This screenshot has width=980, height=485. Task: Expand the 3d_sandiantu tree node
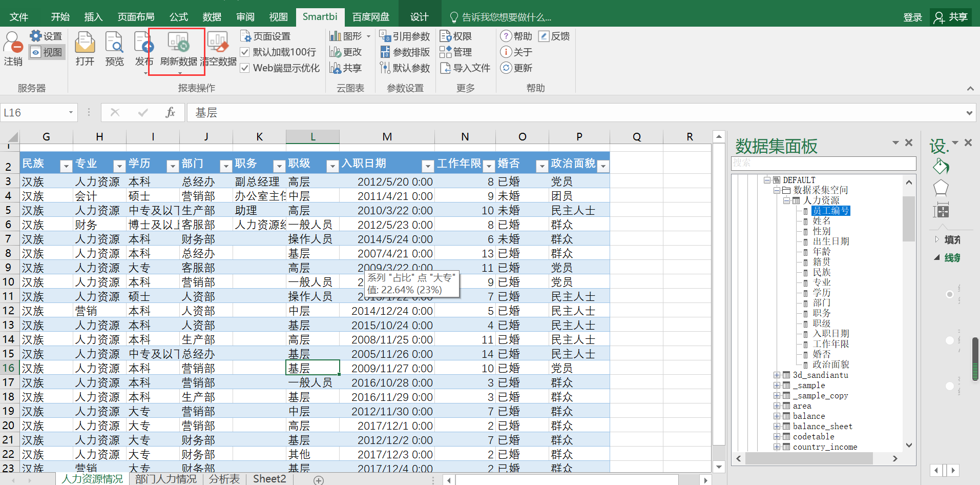click(777, 375)
